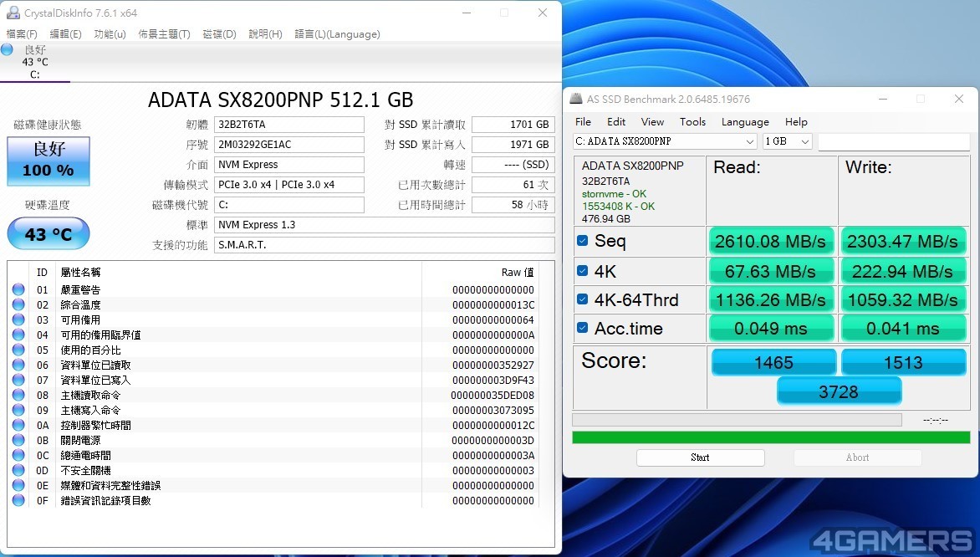The height and width of the screenshot is (557, 980).
Task: Uncheck the Acc.time benchmark checkbox
Action: point(583,328)
